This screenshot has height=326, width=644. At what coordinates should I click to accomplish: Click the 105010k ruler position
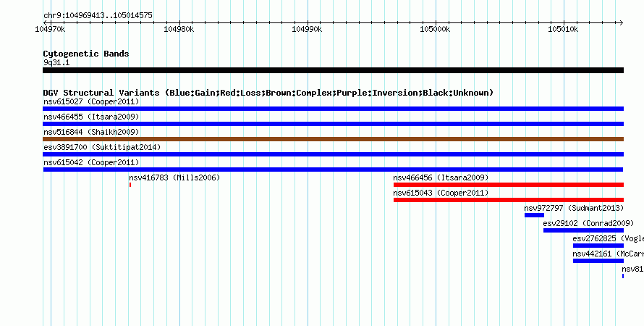click(x=563, y=29)
